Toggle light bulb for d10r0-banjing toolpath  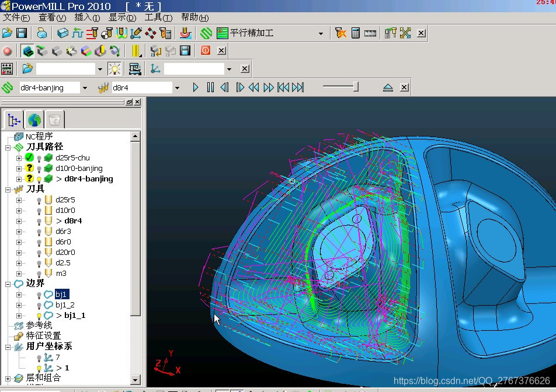[39, 169]
